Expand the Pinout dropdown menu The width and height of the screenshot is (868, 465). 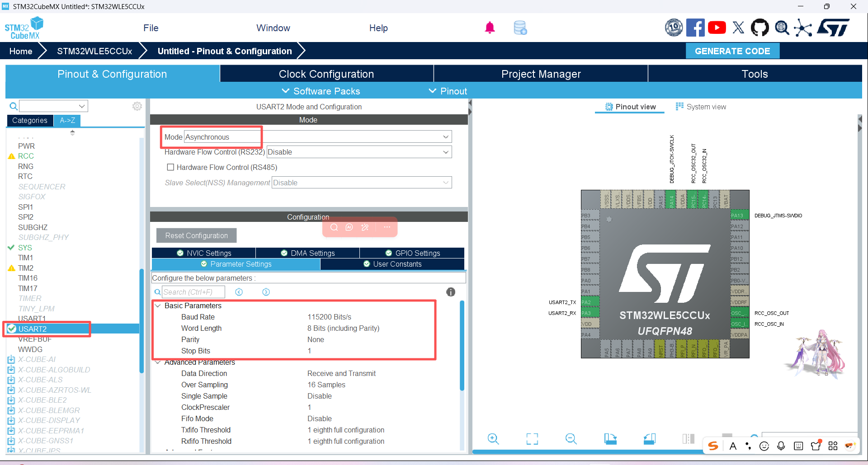coord(448,91)
